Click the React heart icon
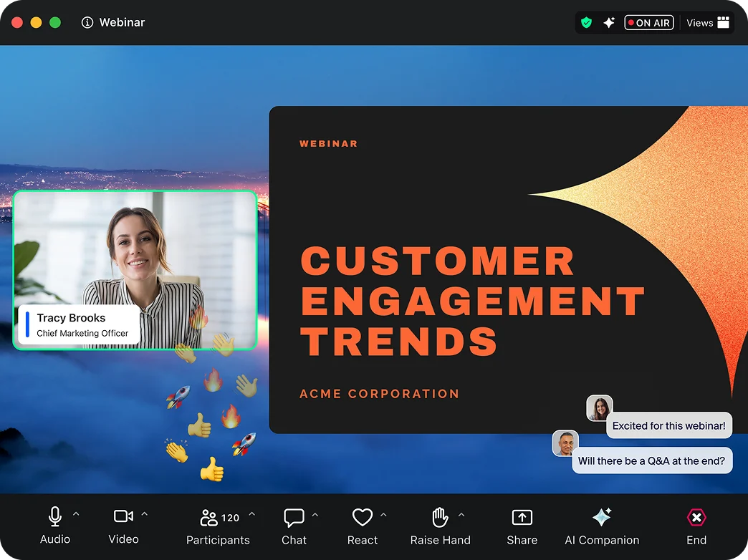Image resolution: width=748 pixels, height=560 pixels. tap(363, 516)
